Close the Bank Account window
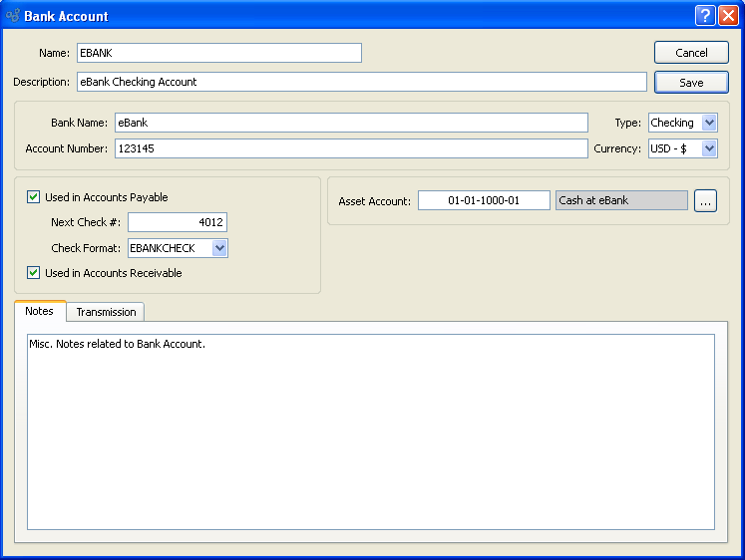 [x=728, y=16]
